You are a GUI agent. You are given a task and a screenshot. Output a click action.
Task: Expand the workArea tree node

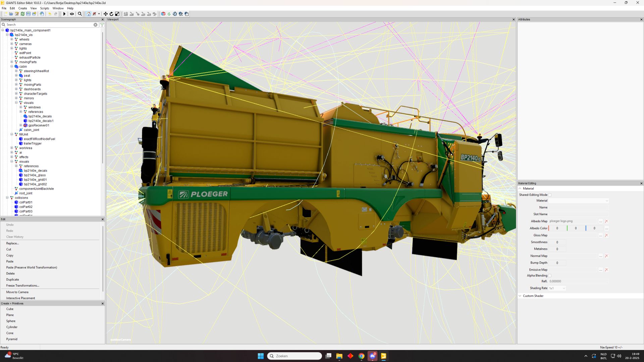pyautogui.click(x=12, y=148)
